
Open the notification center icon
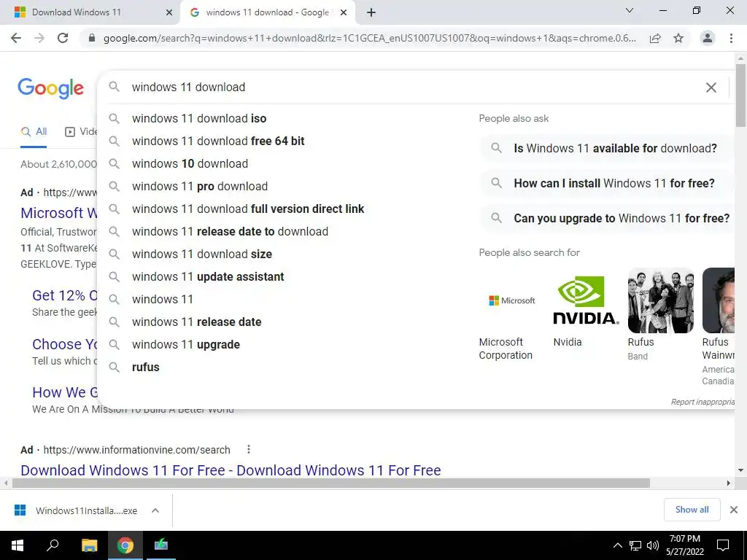(723, 545)
